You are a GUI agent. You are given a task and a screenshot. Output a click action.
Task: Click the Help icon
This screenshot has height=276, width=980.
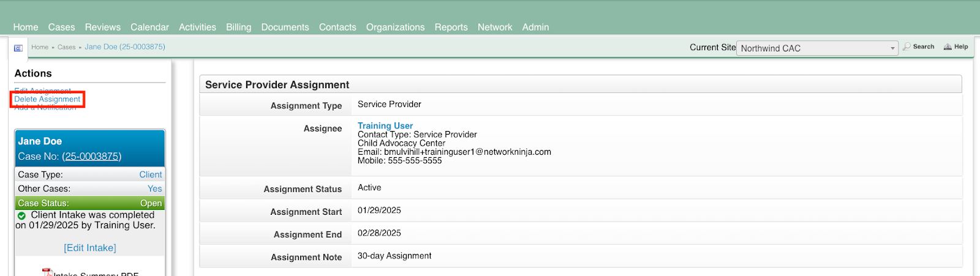pyautogui.click(x=948, y=47)
